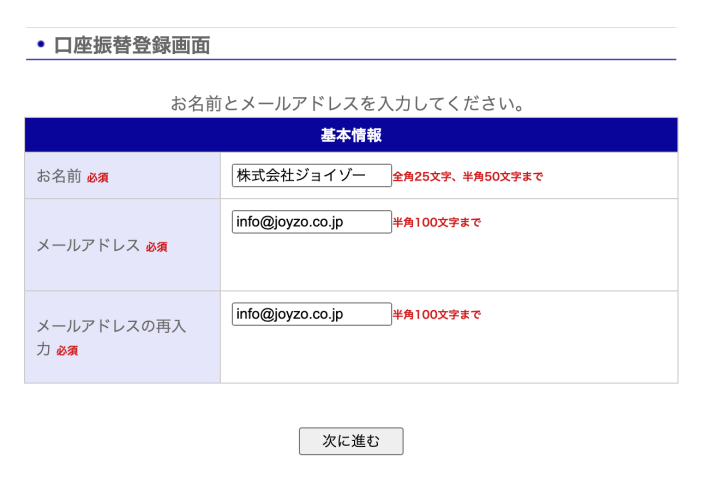Viewport: 720px width, 477px height.
Task: Click the メールアドレスの再入力 label
Action: pyautogui.click(x=110, y=326)
